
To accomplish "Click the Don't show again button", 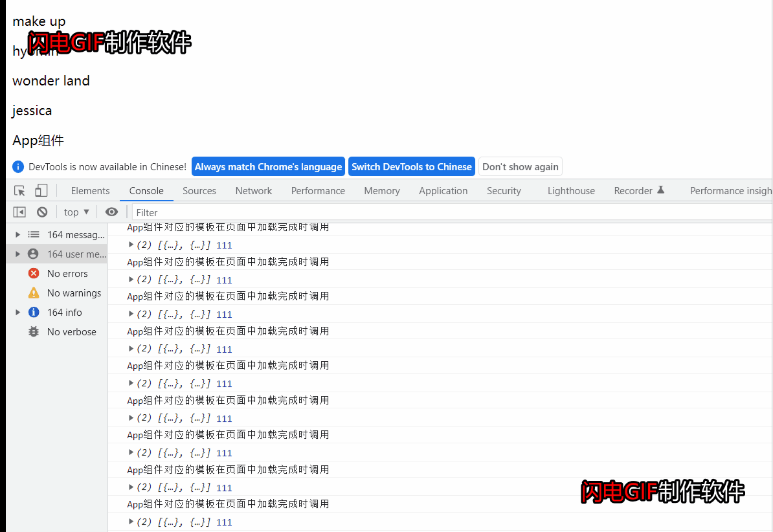I will [x=520, y=166].
